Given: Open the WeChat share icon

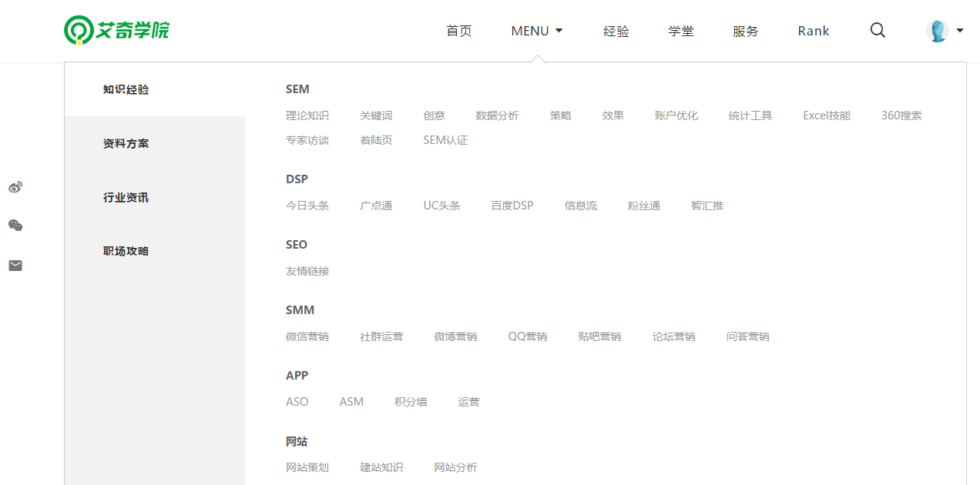Looking at the screenshot, I should 15,226.
